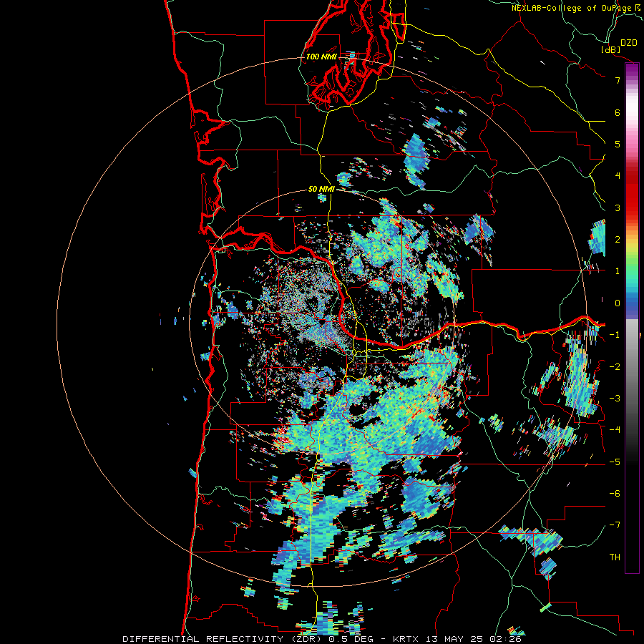644x644 pixels.
Task: Click the color scale value -6
Action: (x=615, y=493)
